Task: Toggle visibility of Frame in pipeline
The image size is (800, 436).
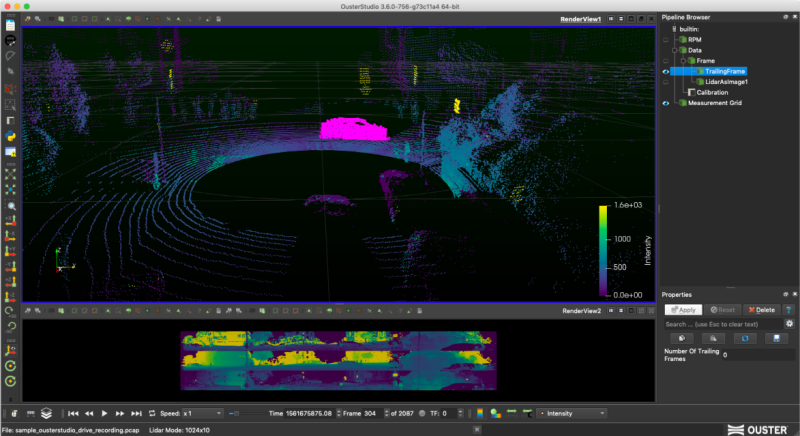Action: pyautogui.click(x=665, y=61)
